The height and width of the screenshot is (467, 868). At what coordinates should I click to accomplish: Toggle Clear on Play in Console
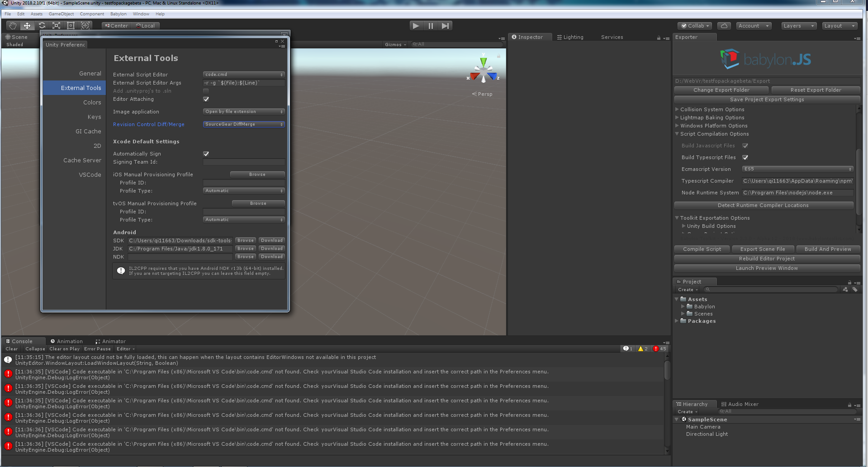coord(64,349)
